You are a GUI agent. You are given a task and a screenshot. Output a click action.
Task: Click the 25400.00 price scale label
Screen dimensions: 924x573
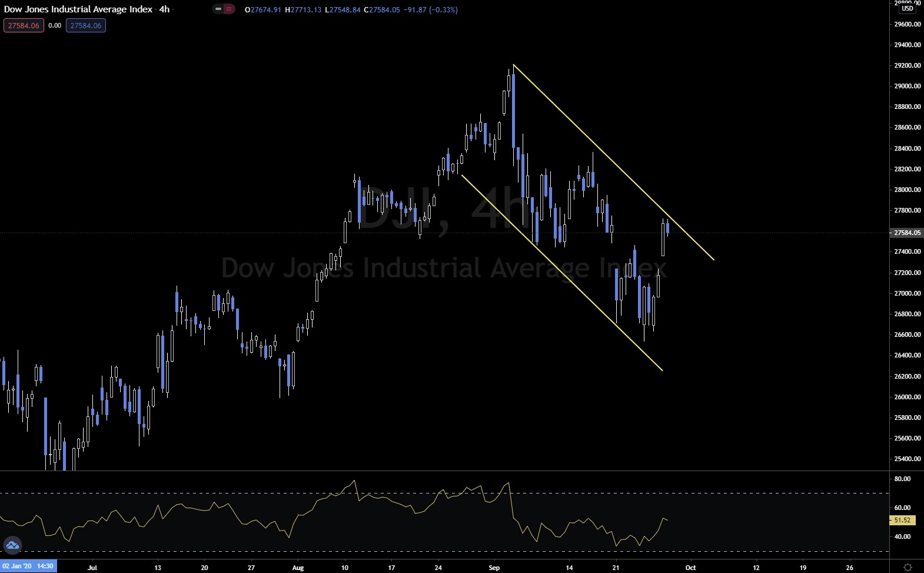[x=908, y=459]
